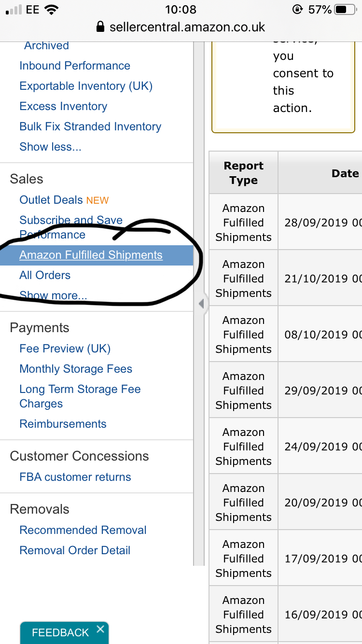Open FBA customer returns

point(75,476)
